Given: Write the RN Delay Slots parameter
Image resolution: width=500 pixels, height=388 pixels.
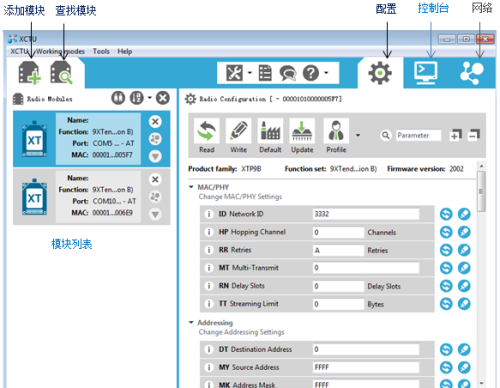Looking at the screenshot, I should click(x=464, y=286).
